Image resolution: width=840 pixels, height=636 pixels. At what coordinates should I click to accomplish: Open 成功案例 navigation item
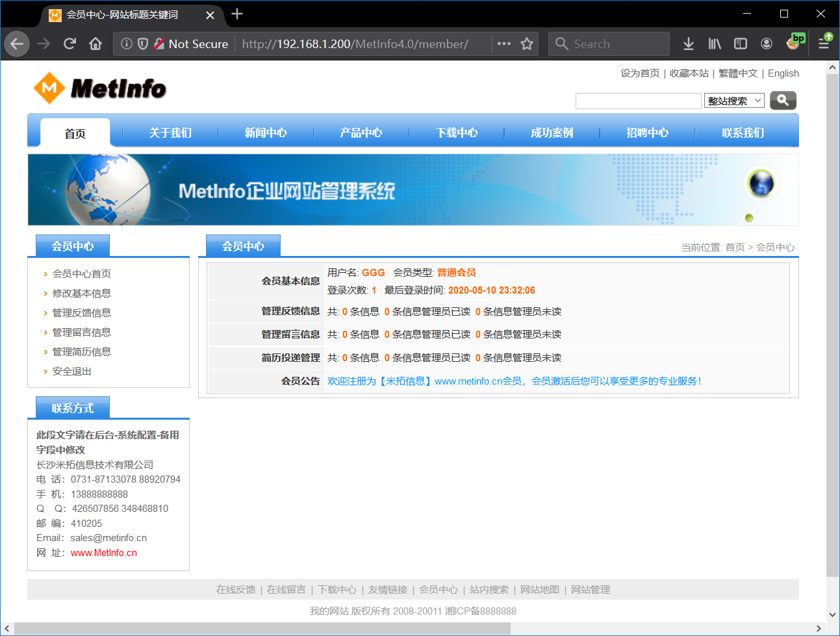click(x=552, y=133)
